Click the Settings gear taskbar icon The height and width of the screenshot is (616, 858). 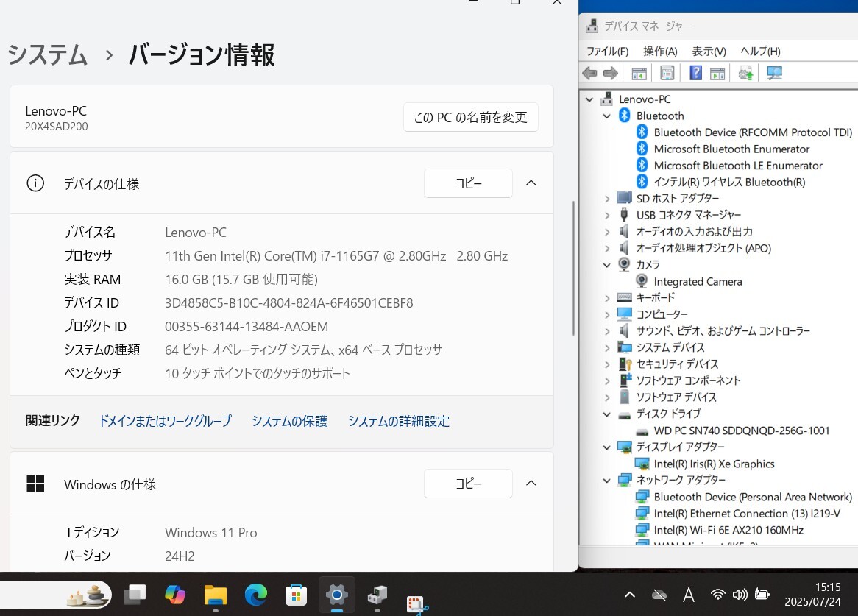336,595
